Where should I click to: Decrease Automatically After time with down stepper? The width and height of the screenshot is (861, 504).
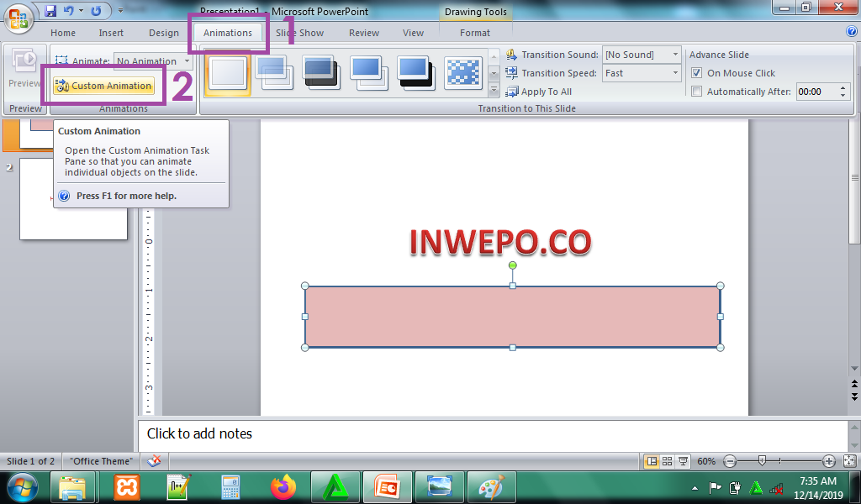pyautogui.click(x=843, y=96)
